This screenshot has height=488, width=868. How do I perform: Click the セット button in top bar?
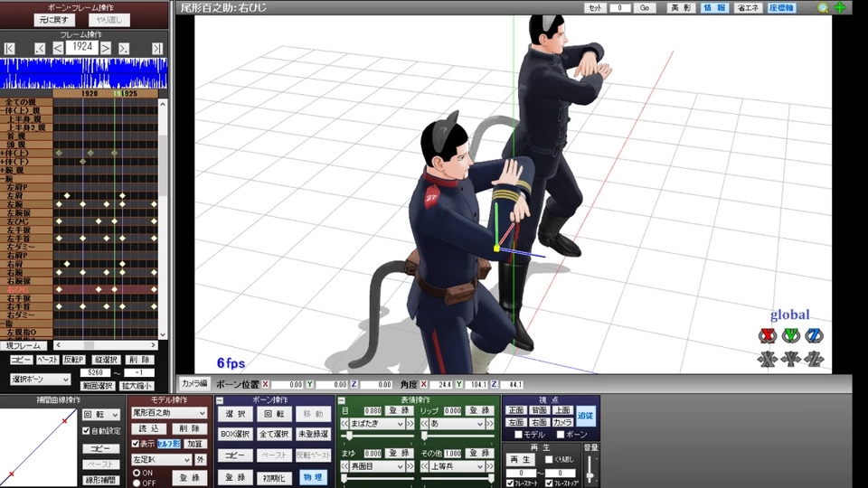[595, 8]
